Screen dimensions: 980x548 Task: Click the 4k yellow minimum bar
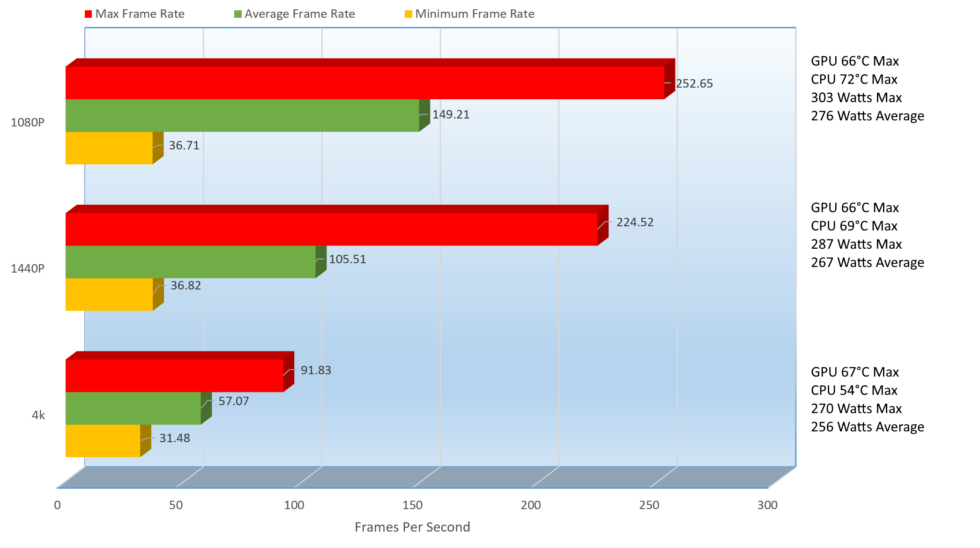(103, 441)
